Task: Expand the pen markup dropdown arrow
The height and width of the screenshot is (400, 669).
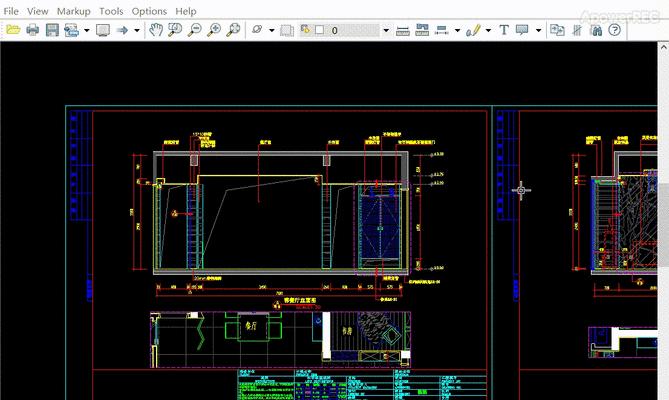Action: click(x=489, y=30)
